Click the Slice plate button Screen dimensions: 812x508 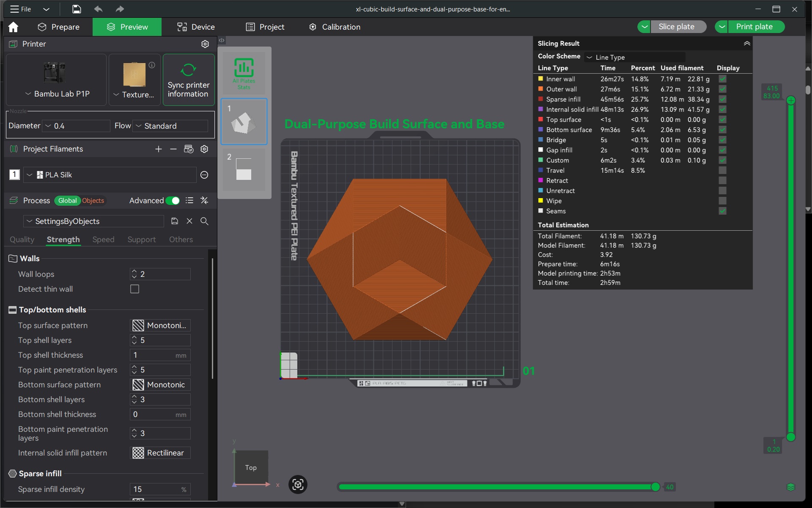coord(678,27)
